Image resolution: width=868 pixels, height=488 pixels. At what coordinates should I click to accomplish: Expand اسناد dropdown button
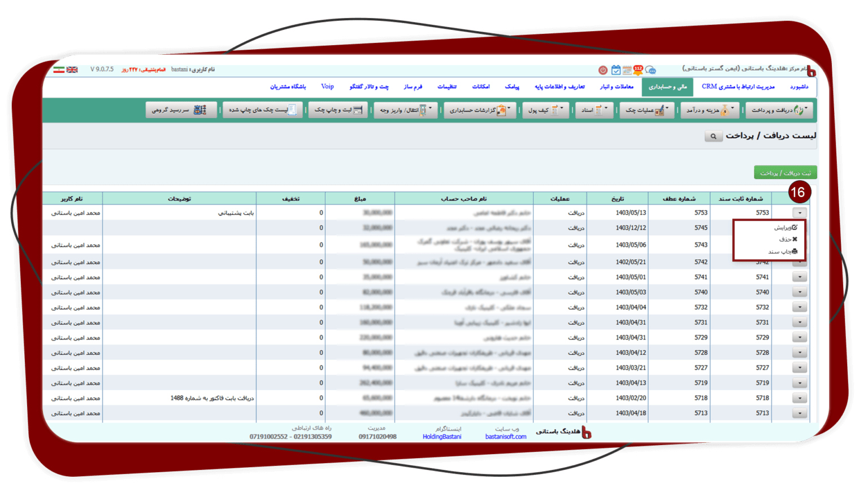pos(593,110)
